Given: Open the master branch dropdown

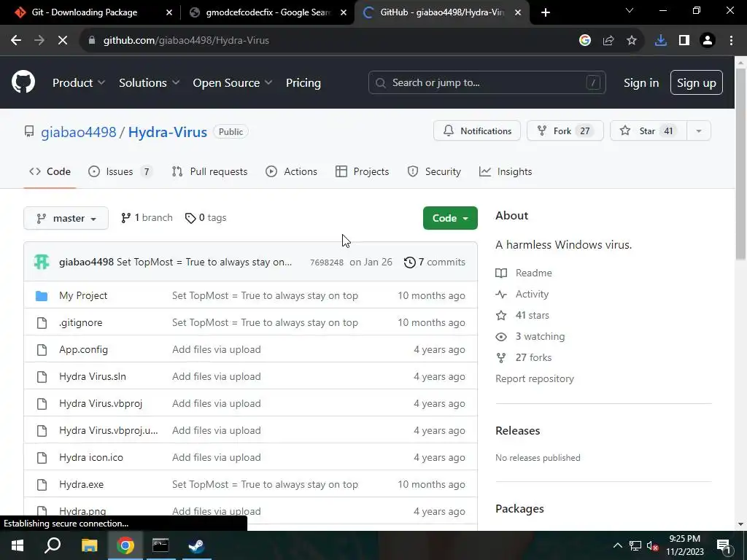Looking at the screenshot, I should tap(66, 218).
